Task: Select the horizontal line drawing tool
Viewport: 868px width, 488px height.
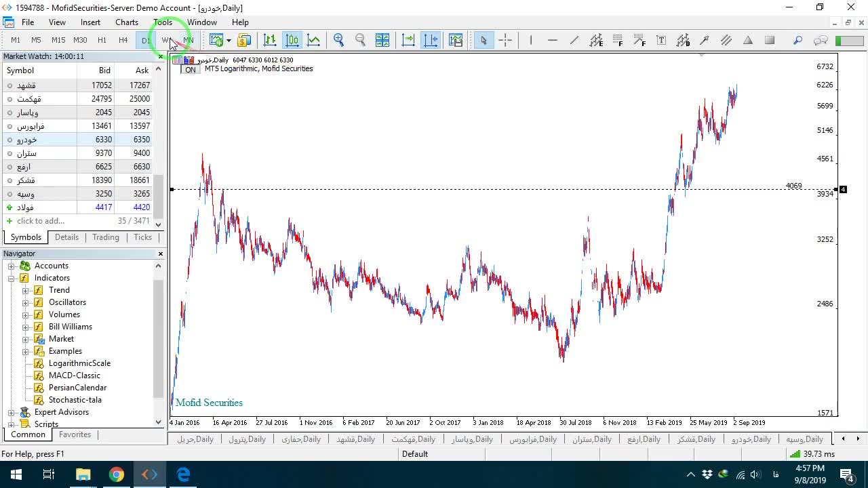Action: tap(553, 40)
